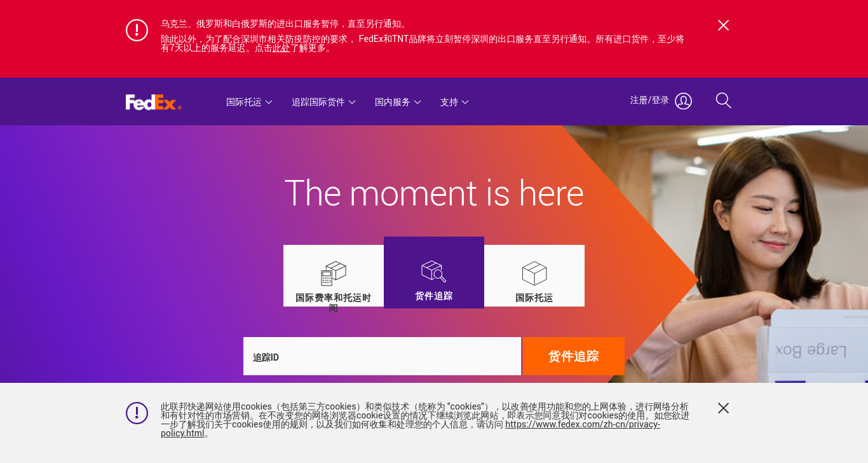
Task: Close the cookies notice banner
Action: [x=723, y=408]
